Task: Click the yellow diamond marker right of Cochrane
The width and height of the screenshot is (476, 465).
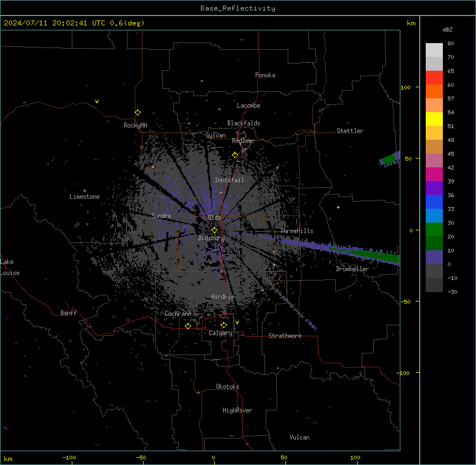Action: (188, 326)
